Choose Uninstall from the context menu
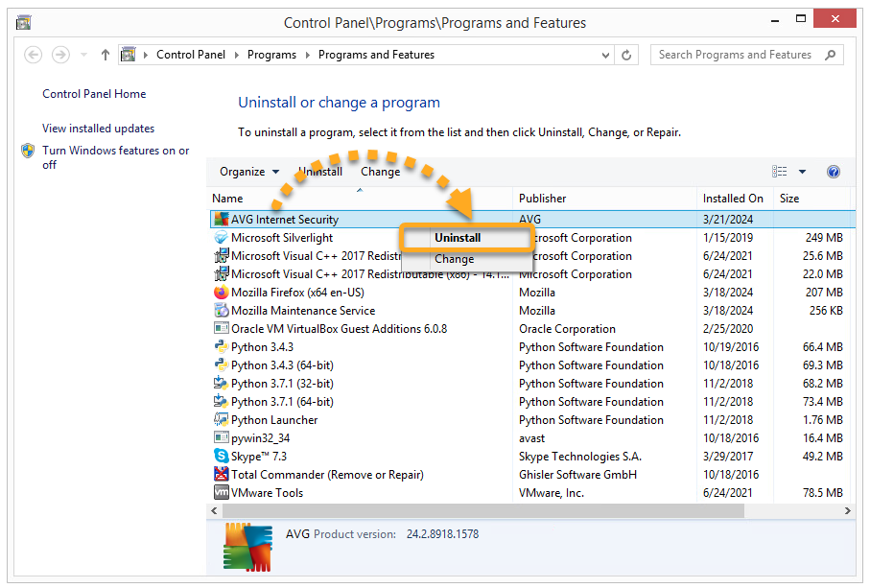The width and height of the screenshot is (870, 588). [x=458, y=238]
